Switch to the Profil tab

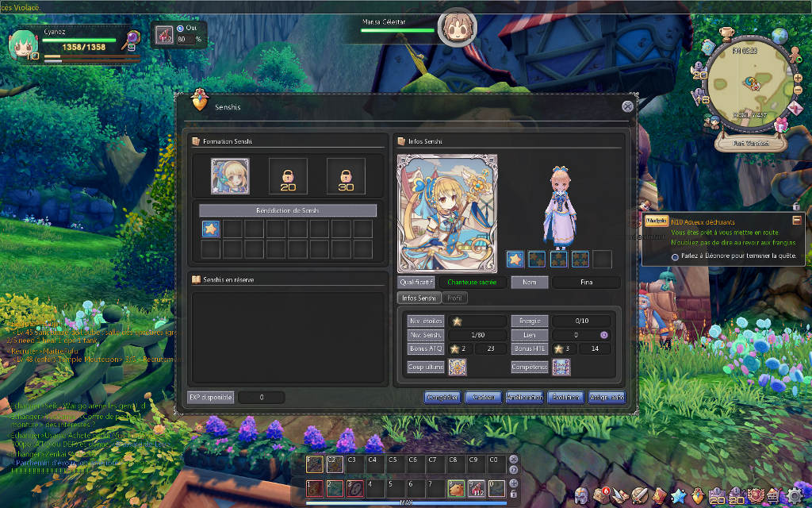pyautogui.click(x=454, y=298)
